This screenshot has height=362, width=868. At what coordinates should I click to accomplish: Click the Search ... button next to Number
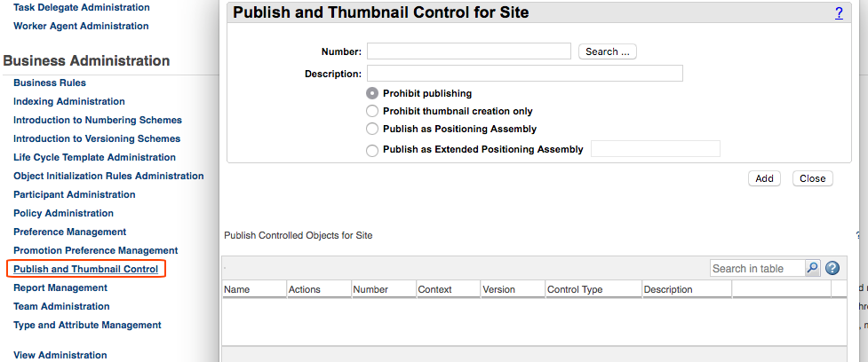(608, 51)
